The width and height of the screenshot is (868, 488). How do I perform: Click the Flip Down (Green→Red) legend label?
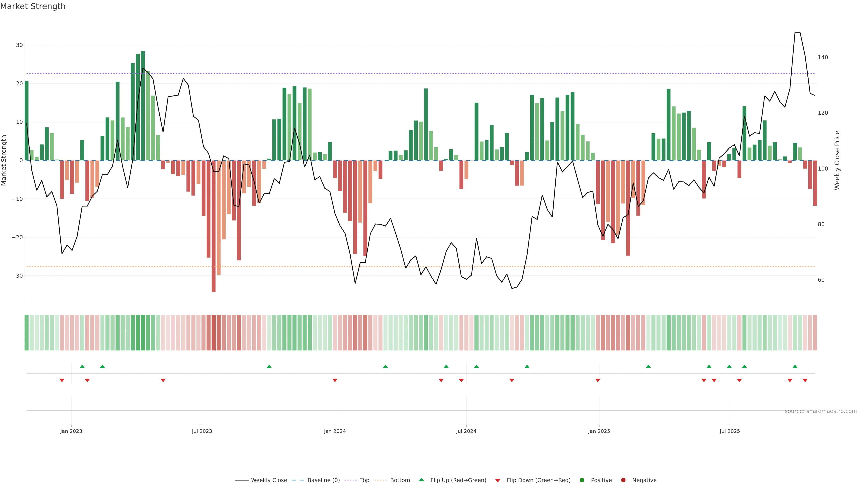[x=538, y=480]
